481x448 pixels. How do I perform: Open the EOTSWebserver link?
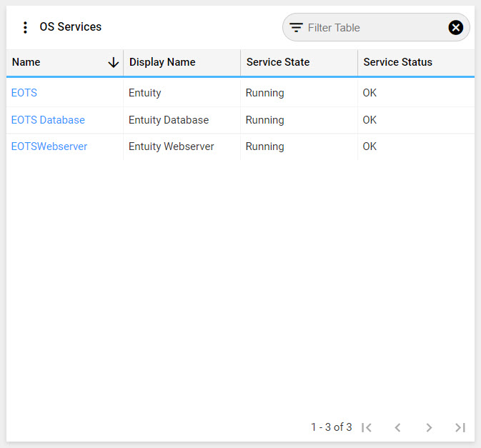[x=49, y=146]
